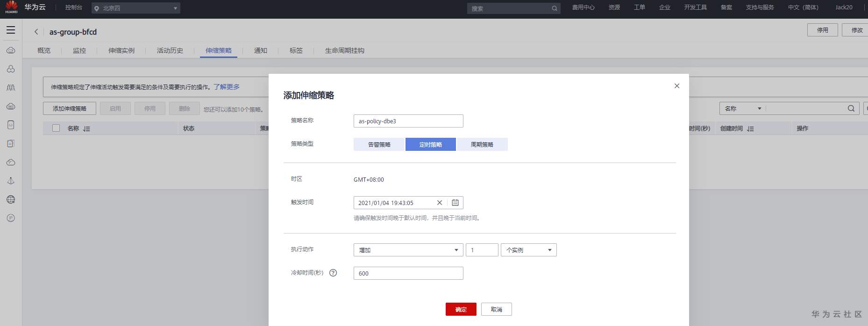Viewport: 868px width, 326px height.
Task: Open 工单 in the top bar
Action: pyautogui.click(x=640, y=7)
